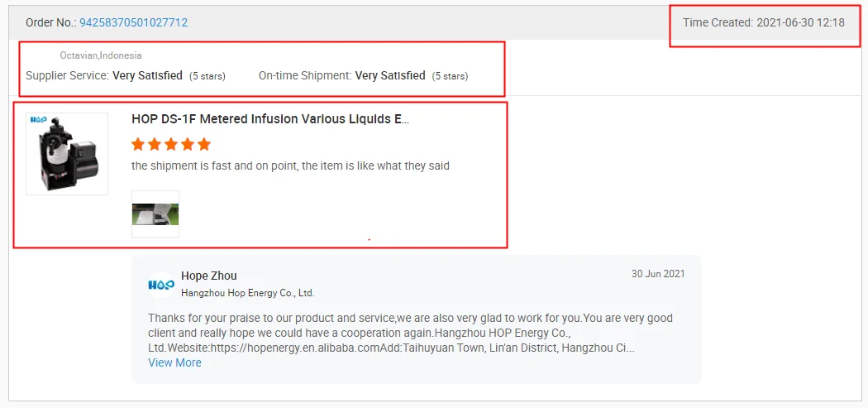Open Hangzhou Hop Energy Co., Ltd. link
Image resolution: width=868 pixels, height=408 pixels.
tap(248, 293)
